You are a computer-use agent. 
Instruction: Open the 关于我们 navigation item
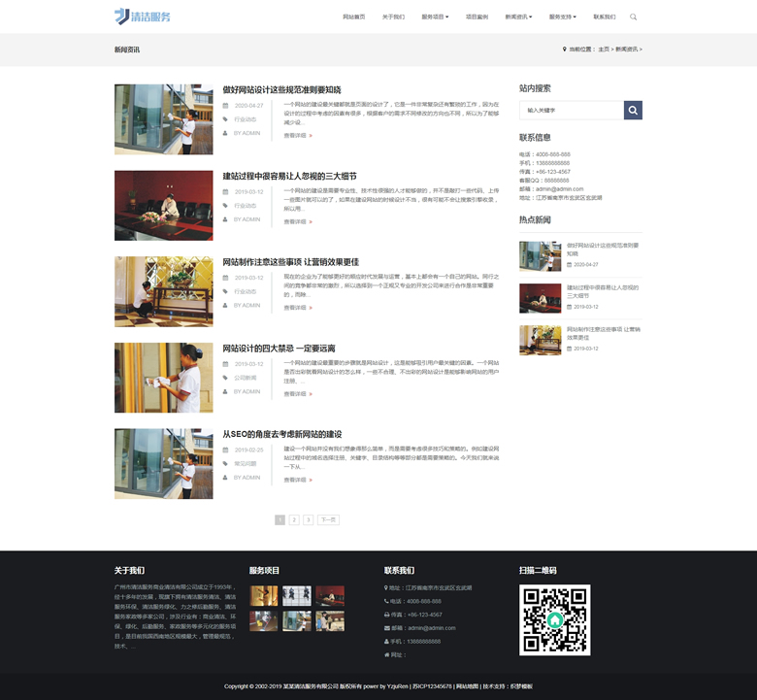pyautogui.click(x=393, y=17)
